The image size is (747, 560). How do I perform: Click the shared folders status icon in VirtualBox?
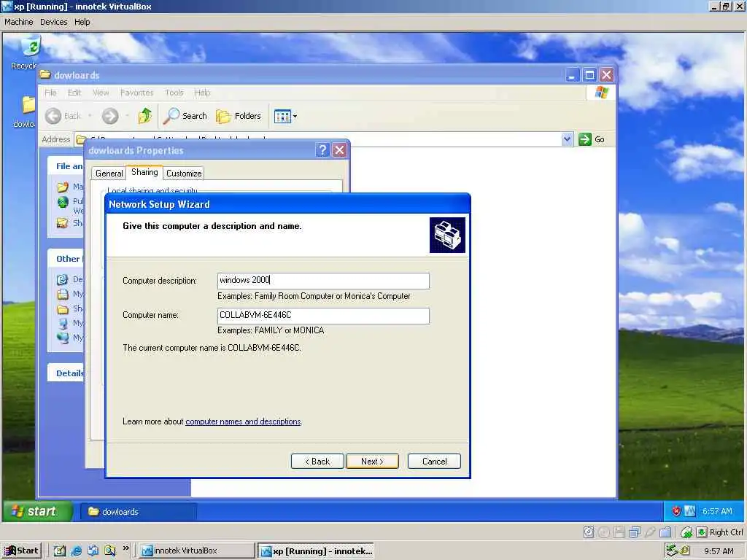[x=665, y=532]
